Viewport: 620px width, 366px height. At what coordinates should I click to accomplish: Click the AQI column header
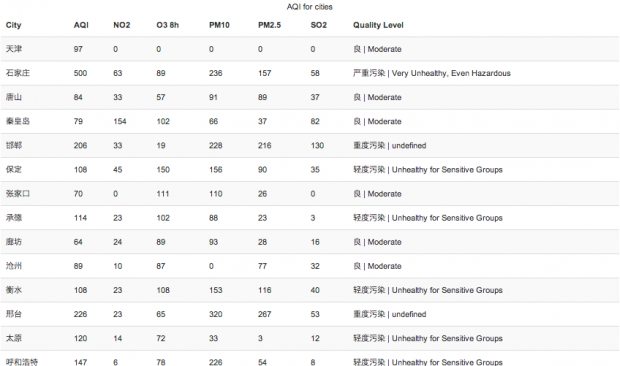click(x=81, y=25)
